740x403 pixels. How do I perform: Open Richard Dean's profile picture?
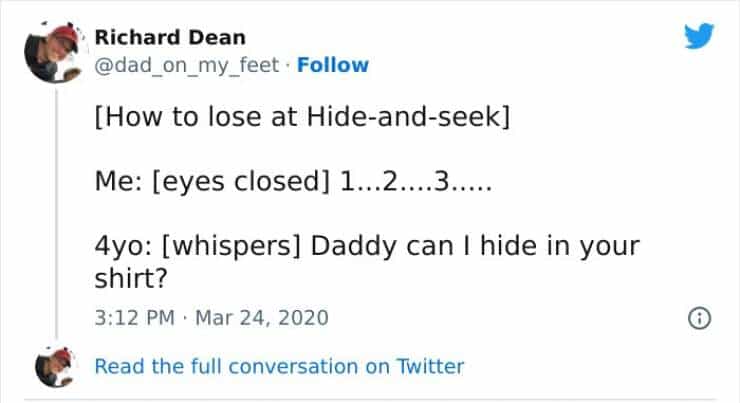click(x=54, y=53)
